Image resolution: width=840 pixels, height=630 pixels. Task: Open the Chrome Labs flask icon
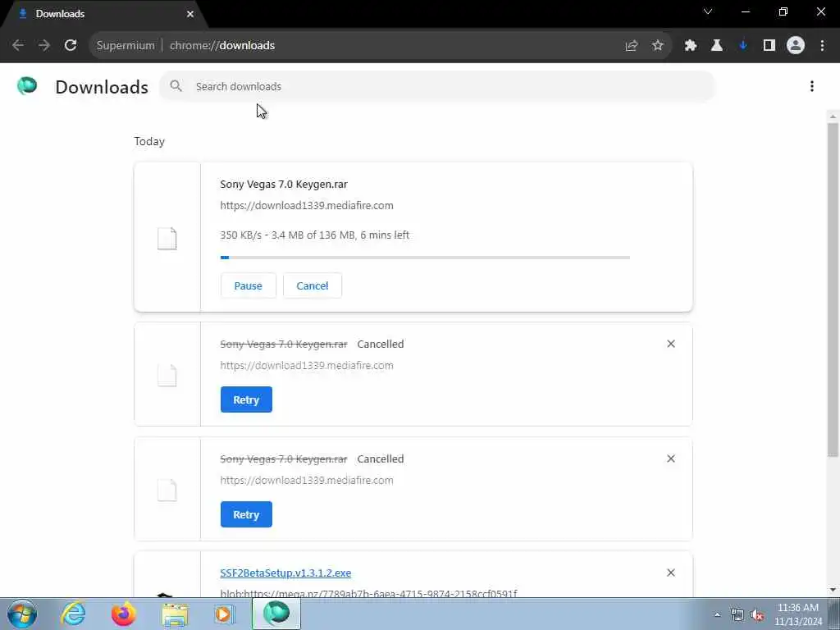click(717, 46)
